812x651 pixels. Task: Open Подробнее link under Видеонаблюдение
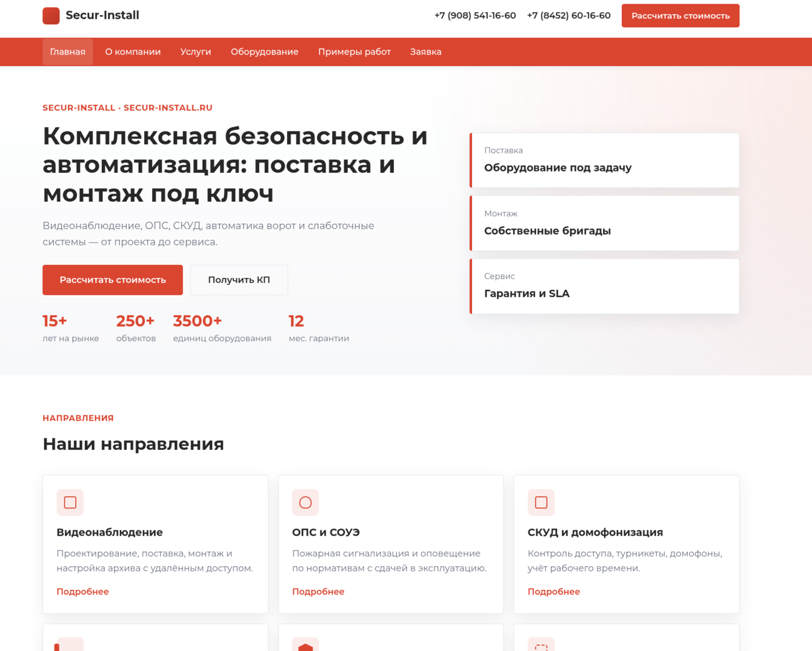pos(83,592)
